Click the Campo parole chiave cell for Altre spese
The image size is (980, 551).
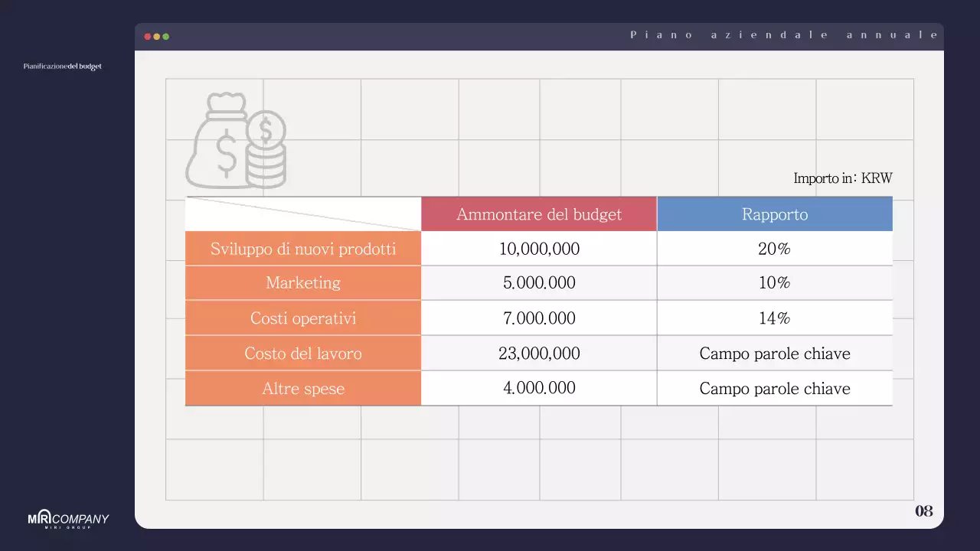[x=775, y=388]
